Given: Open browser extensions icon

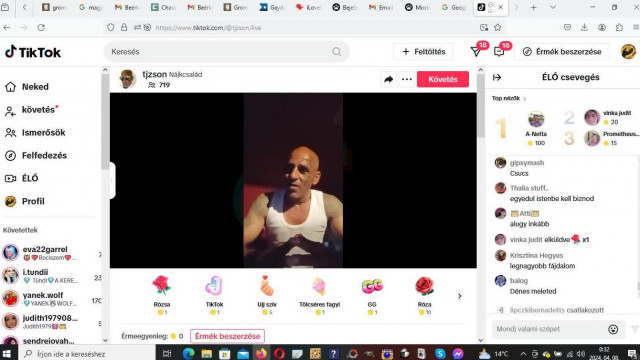Looking at the screenshot, I should coord(619,27).
